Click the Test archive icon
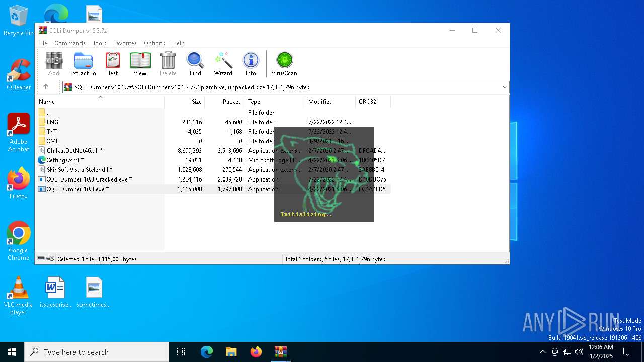Viewport: 644px width, 362px height. pos(113,64)
